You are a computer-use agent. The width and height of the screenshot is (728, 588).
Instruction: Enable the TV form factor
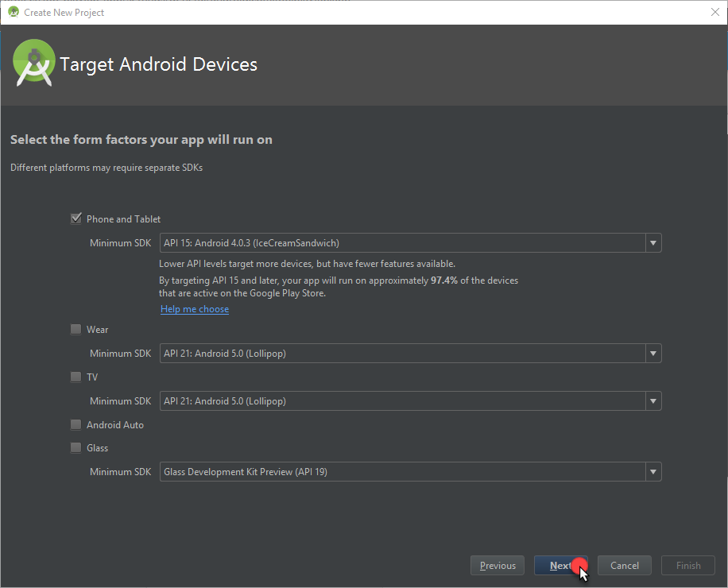coord(76,376)
